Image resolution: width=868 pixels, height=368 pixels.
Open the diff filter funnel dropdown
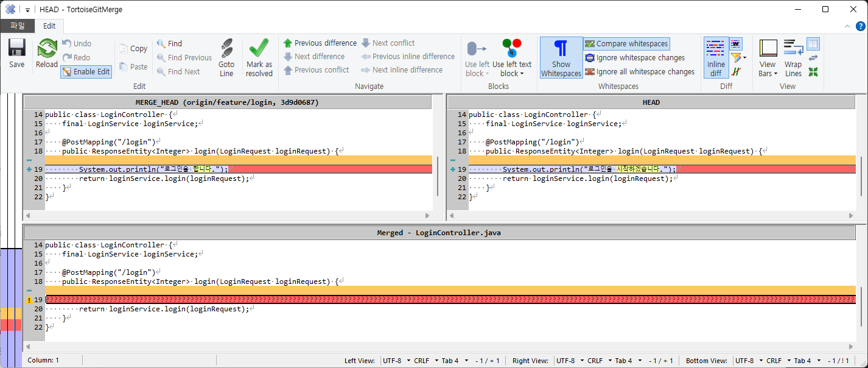738,58
